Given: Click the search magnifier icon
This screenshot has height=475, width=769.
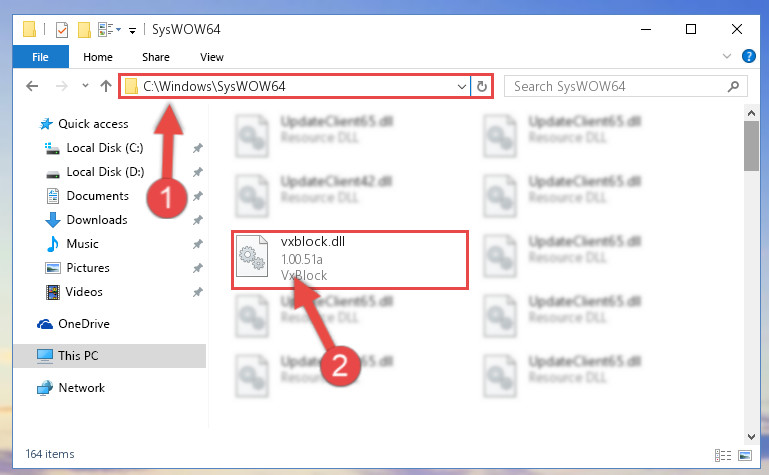Looking at the screenshot, I should point(733,87).
